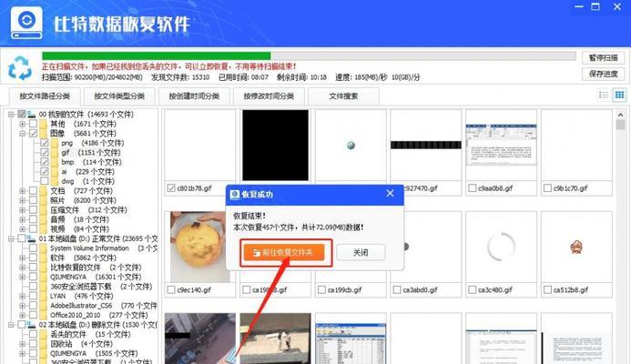Click folder icon next to dwg
The image size is (631, 364).
coord(55,181)
